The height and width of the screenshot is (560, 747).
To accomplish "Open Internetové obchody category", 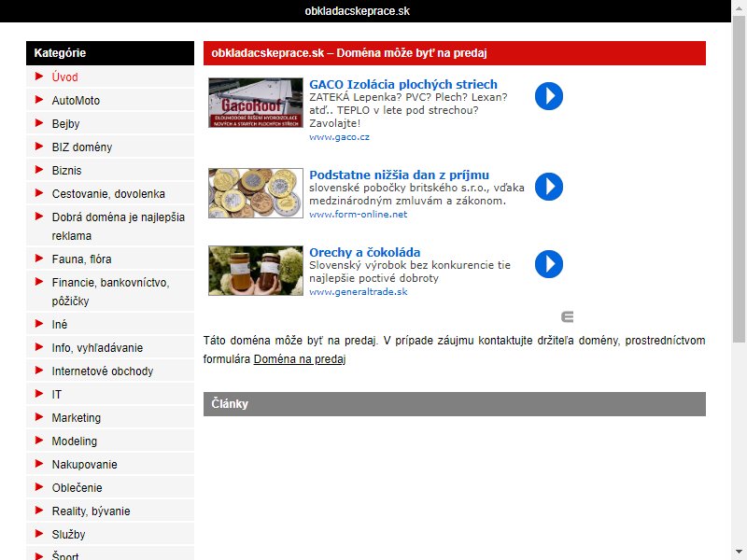I will point(103,371).
